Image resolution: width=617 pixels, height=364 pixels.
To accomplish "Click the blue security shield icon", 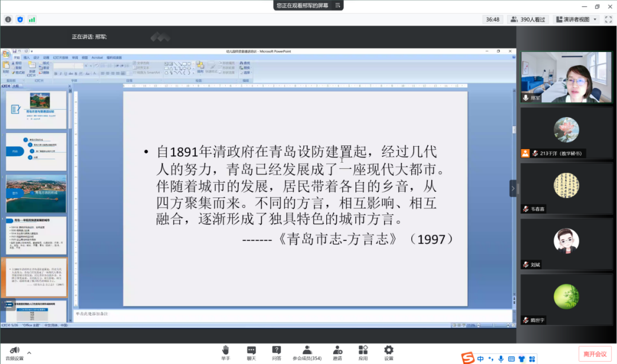I will [x=20, y=19].
